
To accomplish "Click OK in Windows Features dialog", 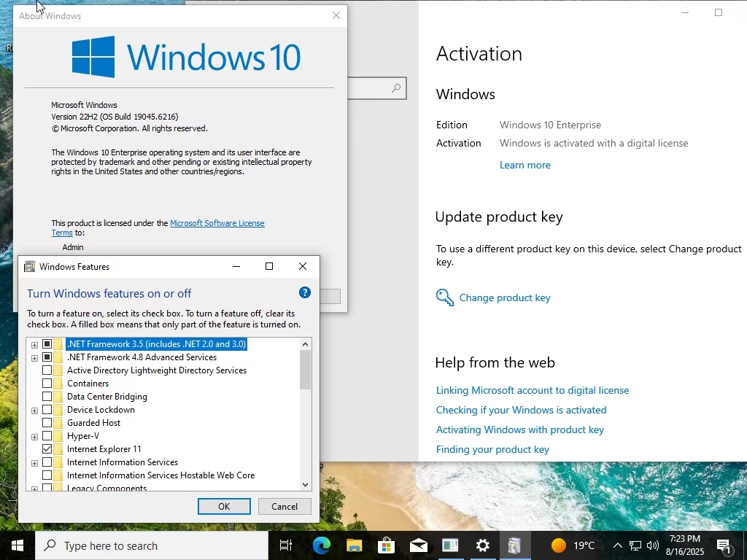I will tap(224, 506).
